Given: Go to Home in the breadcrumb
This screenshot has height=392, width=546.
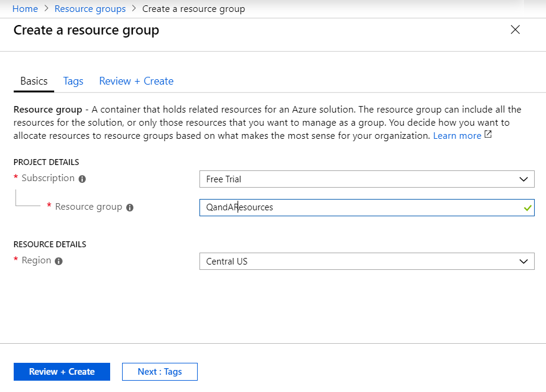Looking at the screenshot, I should tap(25, 9).
